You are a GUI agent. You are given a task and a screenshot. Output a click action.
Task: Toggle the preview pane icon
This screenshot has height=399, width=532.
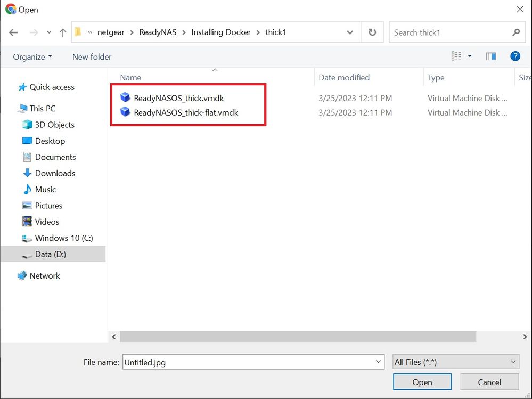[x=491, y=56]
